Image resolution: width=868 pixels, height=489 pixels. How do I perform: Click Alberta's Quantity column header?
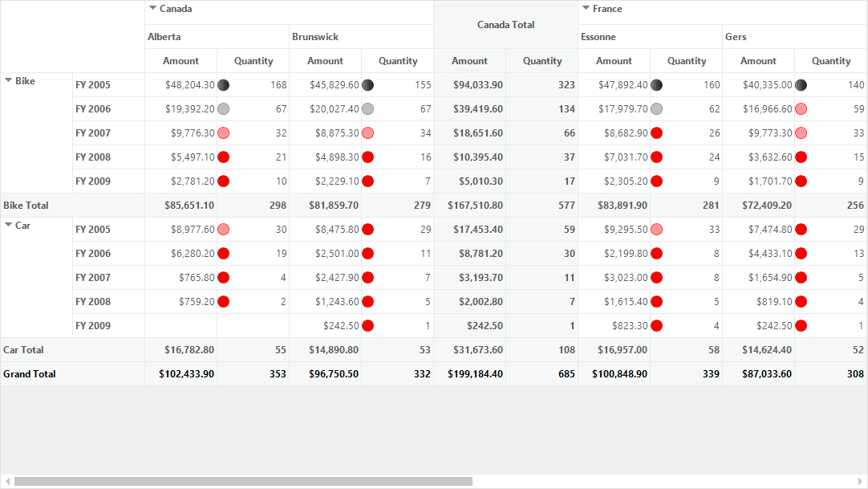point(253,61)
